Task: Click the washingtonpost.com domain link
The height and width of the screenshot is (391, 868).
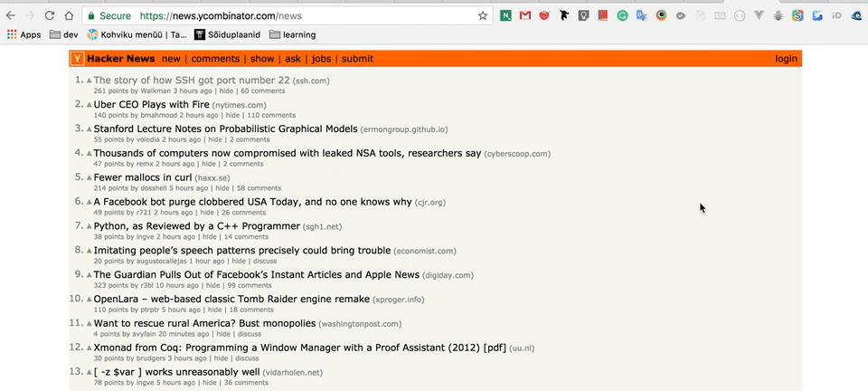Action: [x=361, y=325]
